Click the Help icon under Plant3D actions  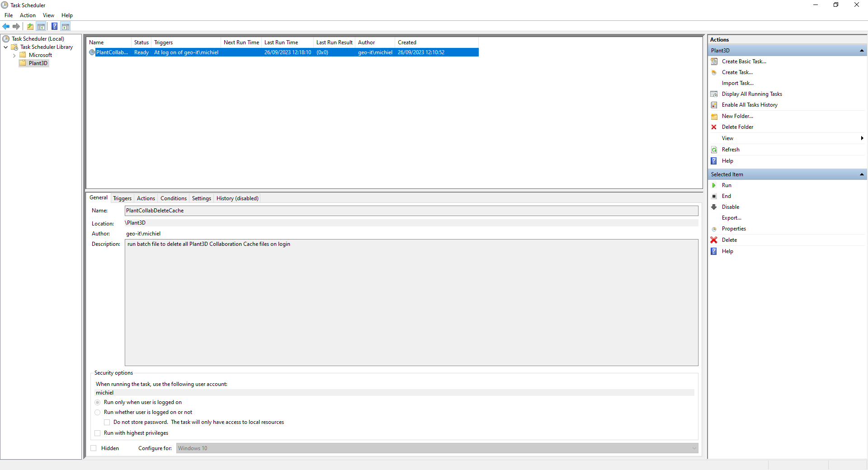point(714,161)
